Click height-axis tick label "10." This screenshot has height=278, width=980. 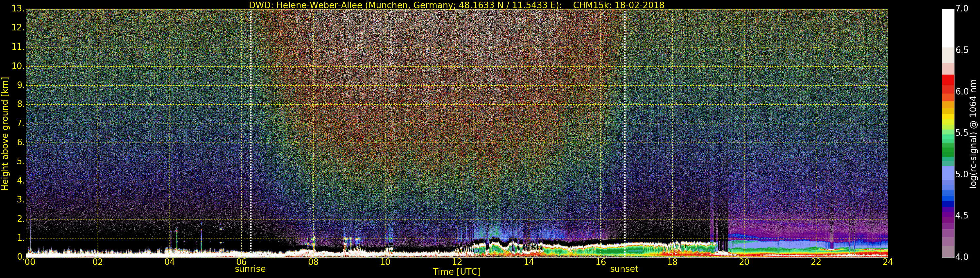(18, 66)
